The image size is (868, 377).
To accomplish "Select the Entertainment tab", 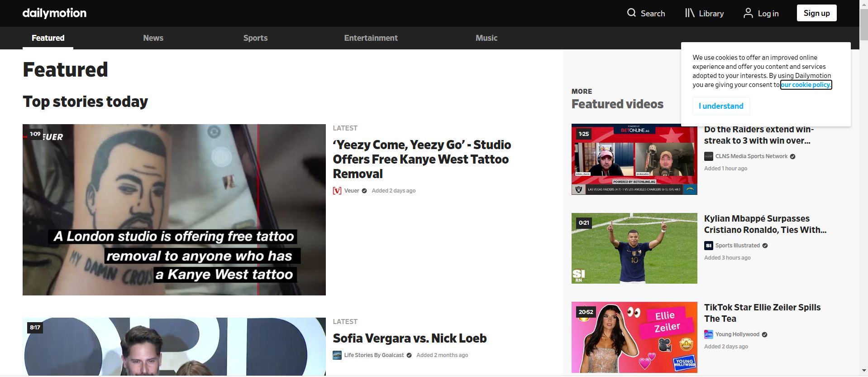I will (371, 38).
